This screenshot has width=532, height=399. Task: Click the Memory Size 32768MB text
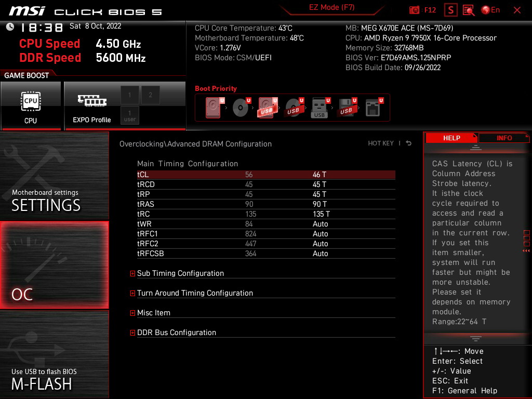tap(384, 48)
